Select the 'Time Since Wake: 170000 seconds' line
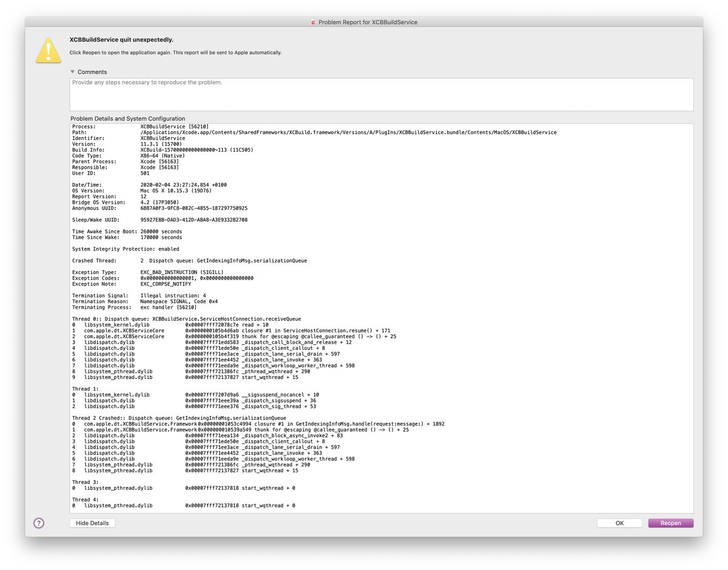The image size is (728, 570). tap(127, 237)
